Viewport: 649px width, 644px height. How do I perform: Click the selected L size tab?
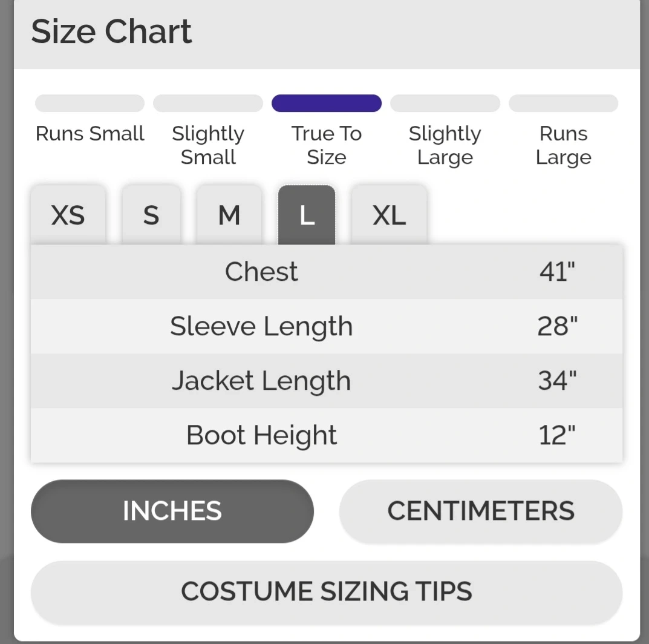tap(307, 215)
